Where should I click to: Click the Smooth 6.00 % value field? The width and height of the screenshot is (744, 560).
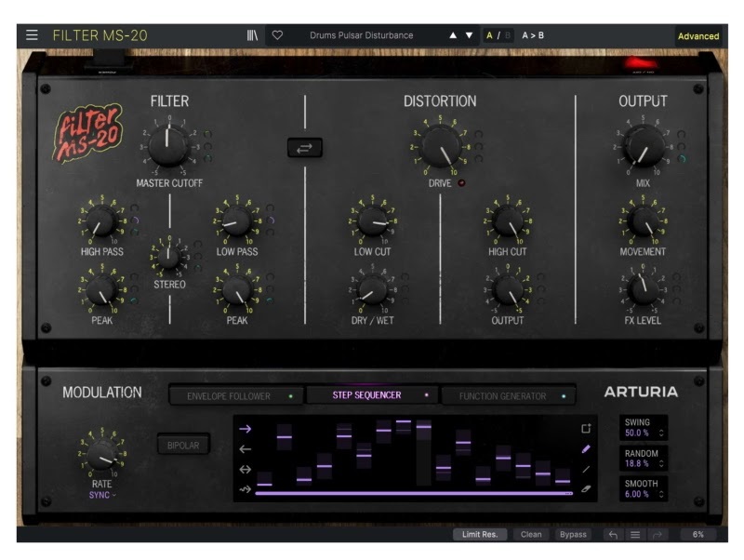pyautogui.click(x=636, y=494)
